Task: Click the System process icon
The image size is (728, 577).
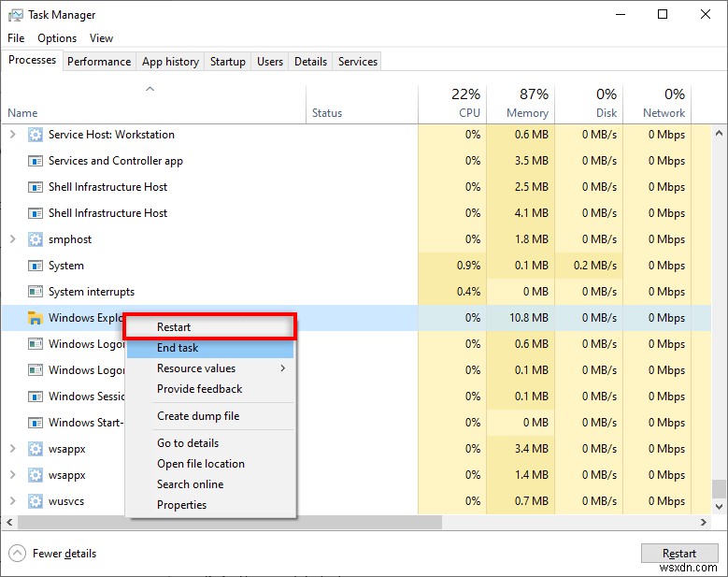Action: [x=36, y=266]
